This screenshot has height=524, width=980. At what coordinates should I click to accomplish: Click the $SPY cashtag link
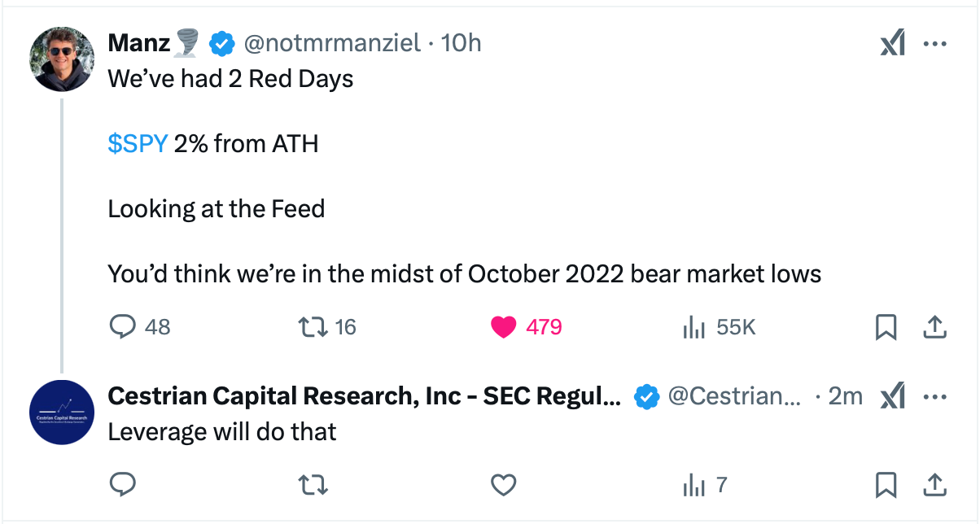(x=137, y=144)
